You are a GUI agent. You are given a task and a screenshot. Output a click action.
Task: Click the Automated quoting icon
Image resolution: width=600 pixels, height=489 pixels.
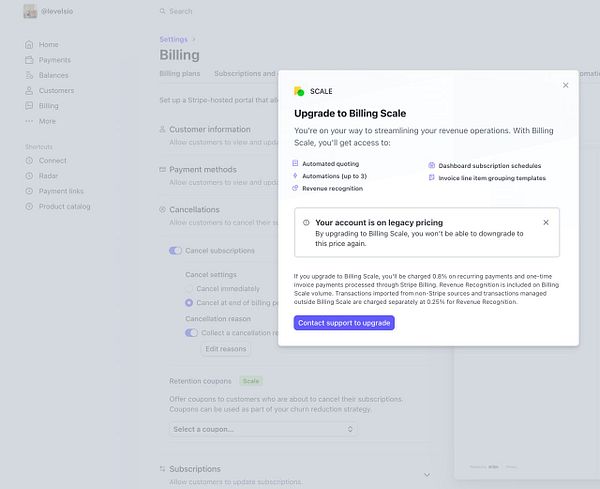pos(295,163)
